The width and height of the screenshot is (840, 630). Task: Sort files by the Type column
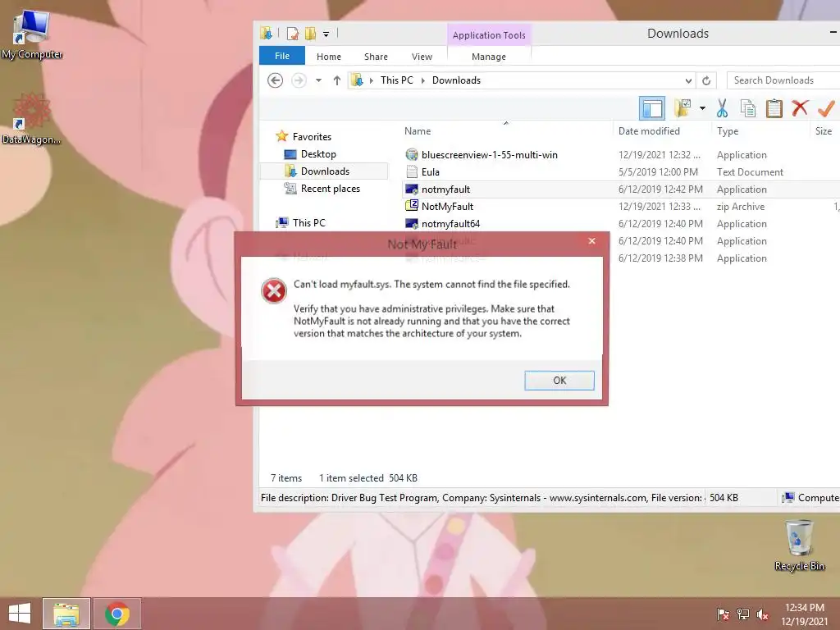click(x=728, y=130)
